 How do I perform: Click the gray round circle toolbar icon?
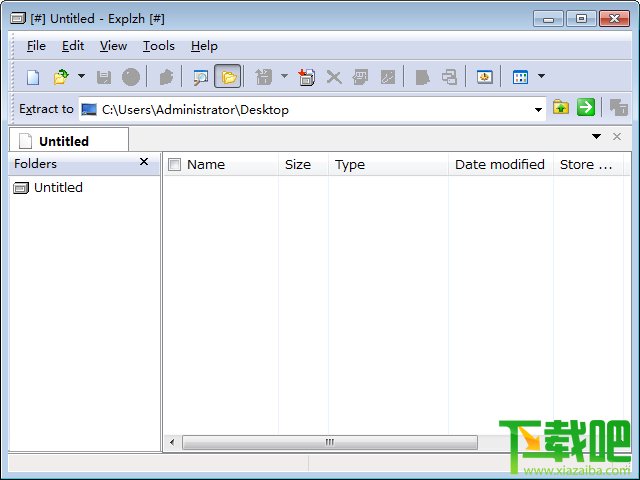point(131,77)
